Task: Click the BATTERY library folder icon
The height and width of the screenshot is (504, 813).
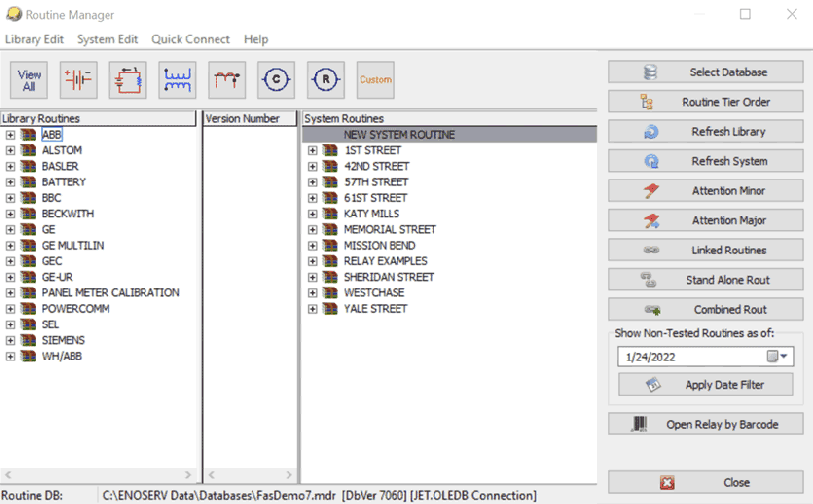Action: tap(29, 182)
